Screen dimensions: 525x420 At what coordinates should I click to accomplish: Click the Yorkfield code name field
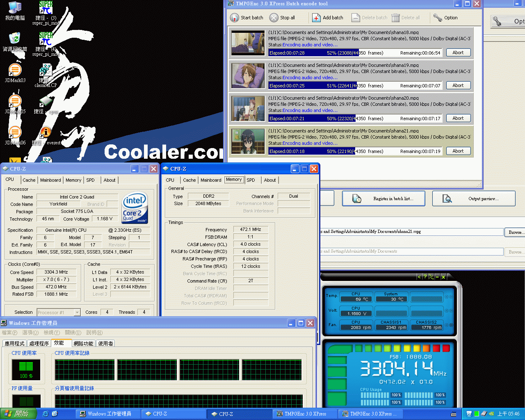pos(59,204)
